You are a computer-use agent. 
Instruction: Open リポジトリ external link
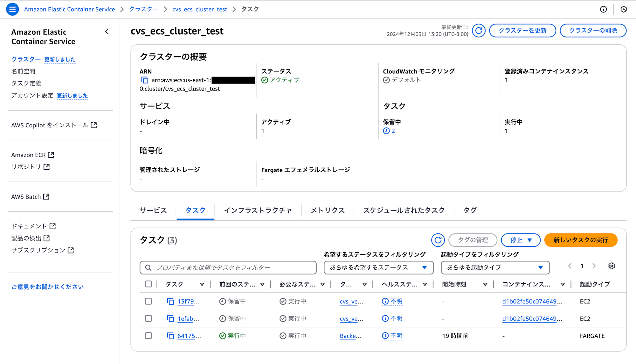pyautogui.click(x=31, y=167)
